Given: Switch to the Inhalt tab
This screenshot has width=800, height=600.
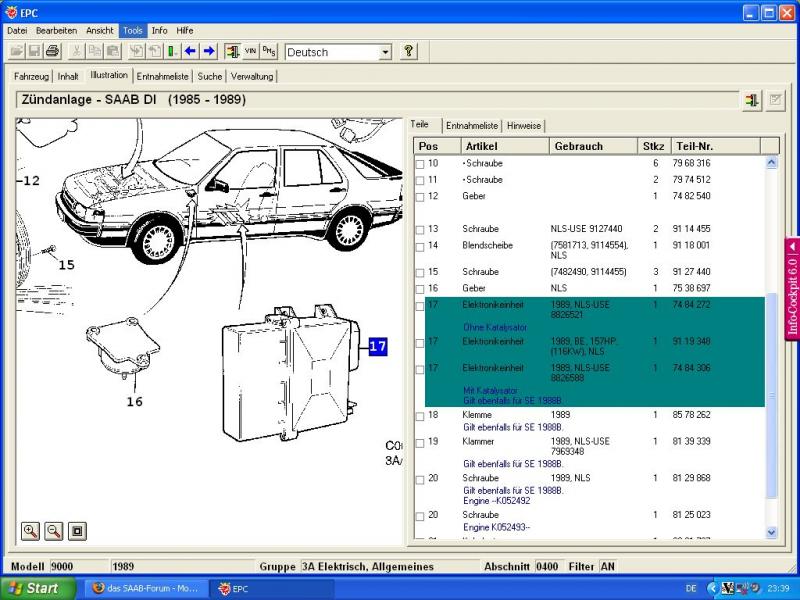Looking at the screenshot, I should [68, 77].
